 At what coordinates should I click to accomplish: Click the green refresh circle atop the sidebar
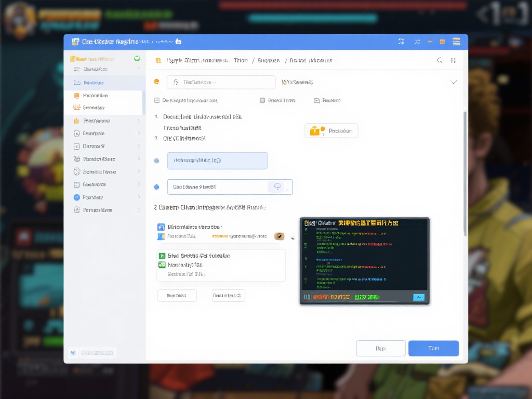(137, 59)
